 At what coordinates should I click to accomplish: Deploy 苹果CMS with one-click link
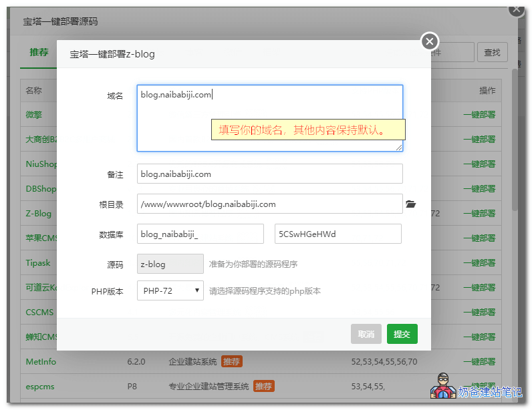tap(479, 238)
